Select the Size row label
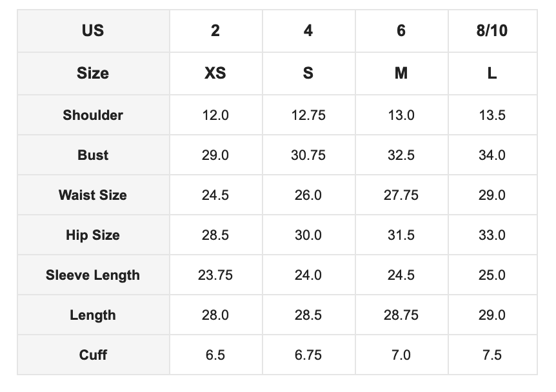 (93, 73)
